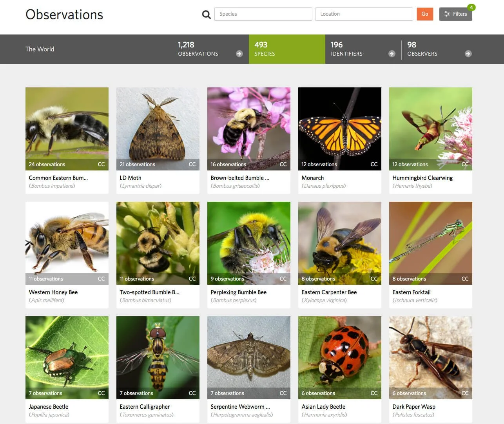Image resolution: width=504 pixels, height=424 pixels.
Task: Expand Observers using its arrow icon
Action: (x=468, y=54)
